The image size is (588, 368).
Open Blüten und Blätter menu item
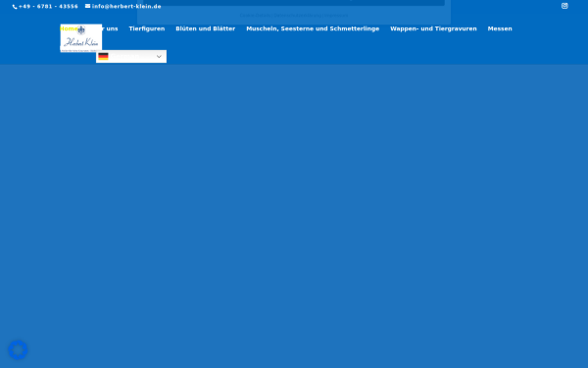206,28
